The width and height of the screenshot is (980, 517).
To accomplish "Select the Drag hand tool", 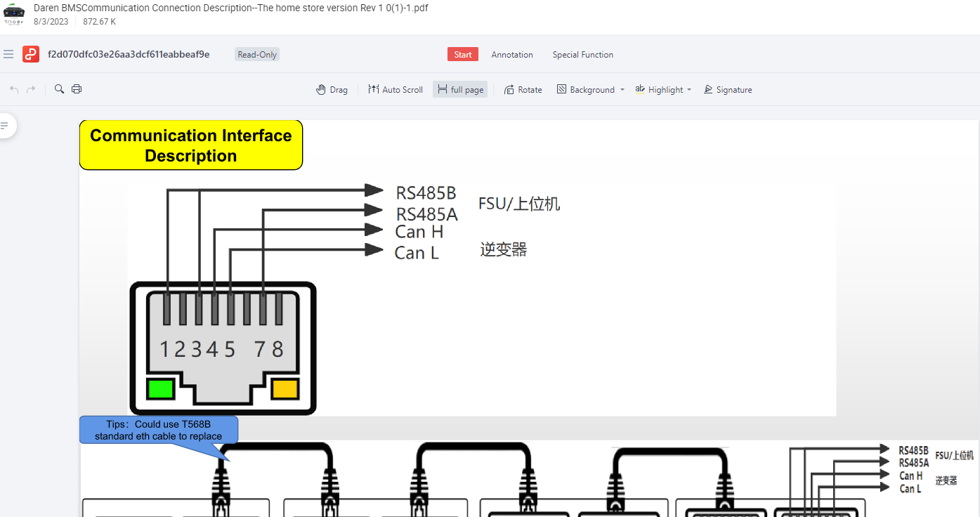I will 332,90.
